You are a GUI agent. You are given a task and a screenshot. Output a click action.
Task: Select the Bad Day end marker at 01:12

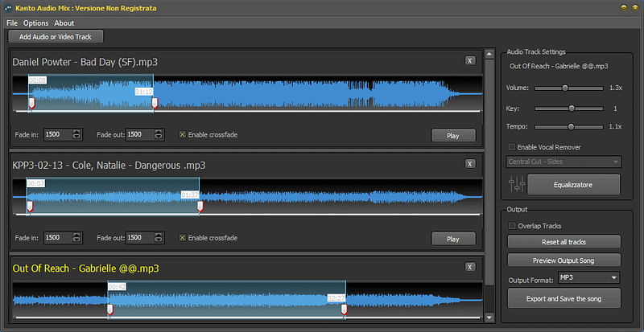(x=155, y=103)
